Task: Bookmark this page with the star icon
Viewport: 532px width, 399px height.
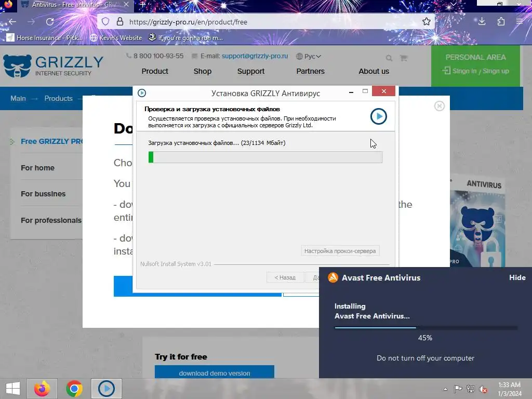Action: coord(427,22)
